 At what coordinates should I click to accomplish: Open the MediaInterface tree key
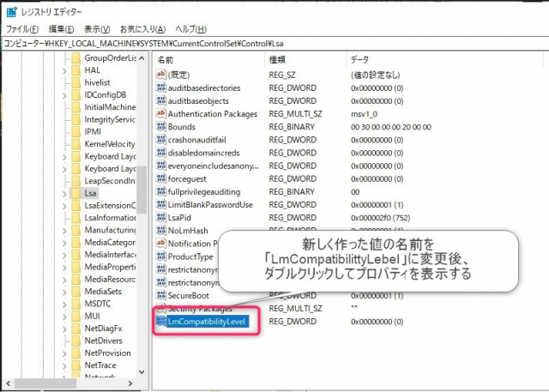110,255
